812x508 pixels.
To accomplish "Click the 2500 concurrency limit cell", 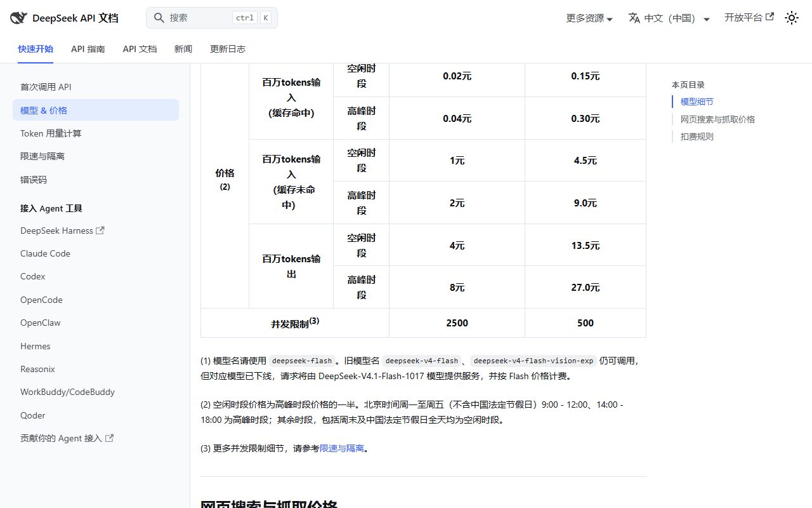I will (x=457, y=323).
